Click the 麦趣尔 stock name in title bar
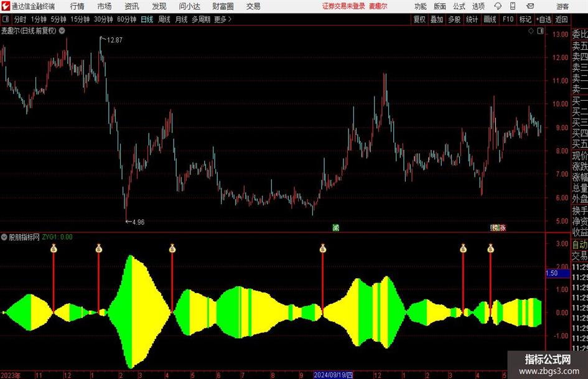This screenshot has width=588, height=379. coord(378,6)
